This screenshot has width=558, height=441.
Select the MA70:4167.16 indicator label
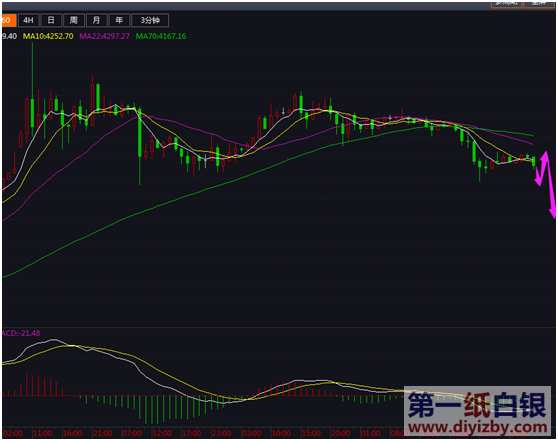coord(161,36)
